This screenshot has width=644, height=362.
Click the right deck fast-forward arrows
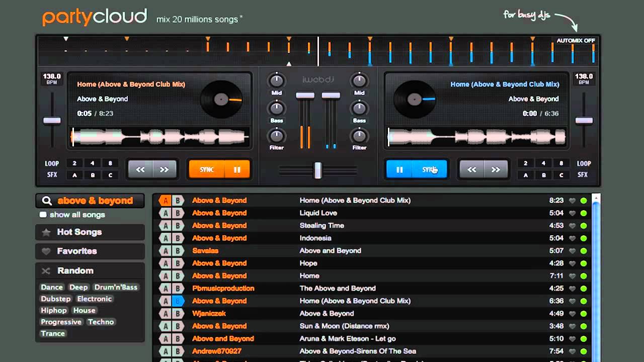tap(496, 170)
